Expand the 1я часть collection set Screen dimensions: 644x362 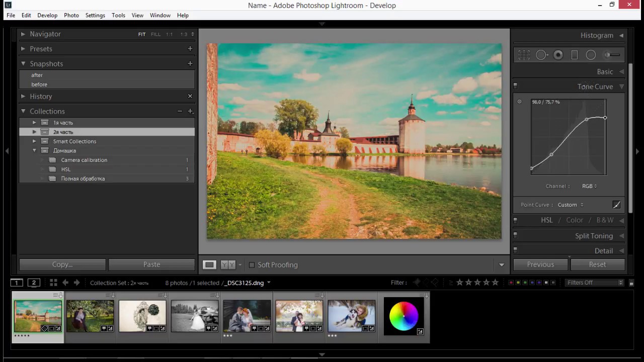[x=34, y=123]
